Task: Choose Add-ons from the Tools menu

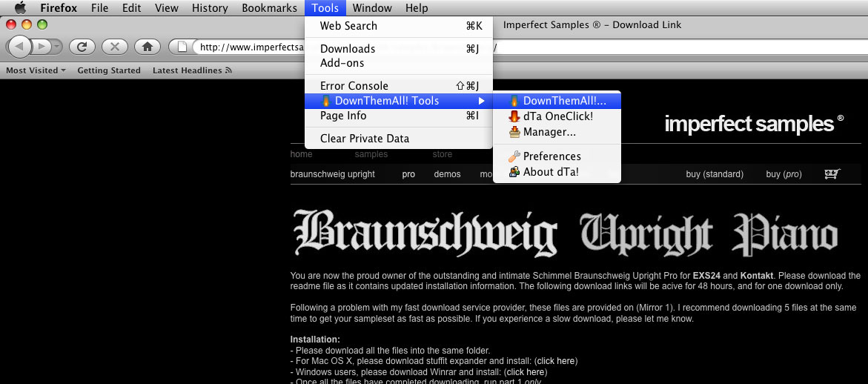Action: pyautogui.click(x=399, y=63)
